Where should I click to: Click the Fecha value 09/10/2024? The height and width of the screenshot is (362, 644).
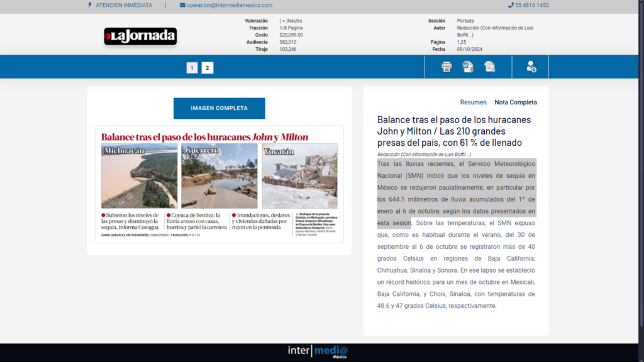[469, 49]
